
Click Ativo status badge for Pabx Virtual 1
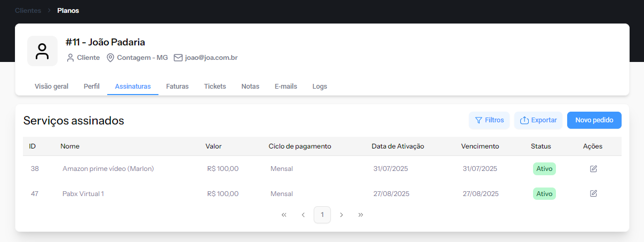pos(544,193)
